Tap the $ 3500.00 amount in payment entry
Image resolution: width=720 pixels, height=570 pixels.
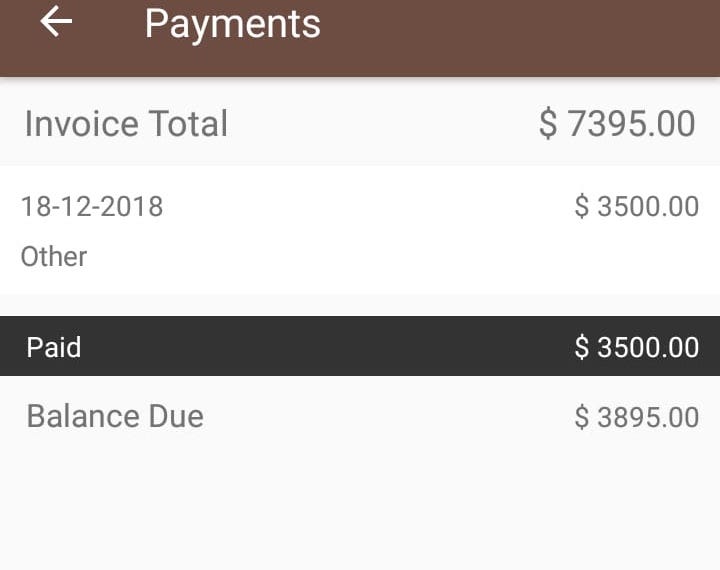click(x=636, y=207)
